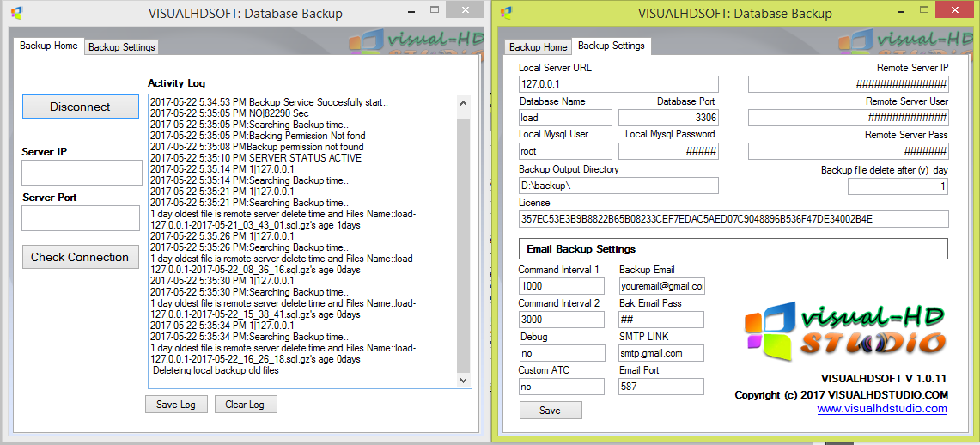Click Backup file delete after day field
The image size is (980, 445).
click(898, 186)
